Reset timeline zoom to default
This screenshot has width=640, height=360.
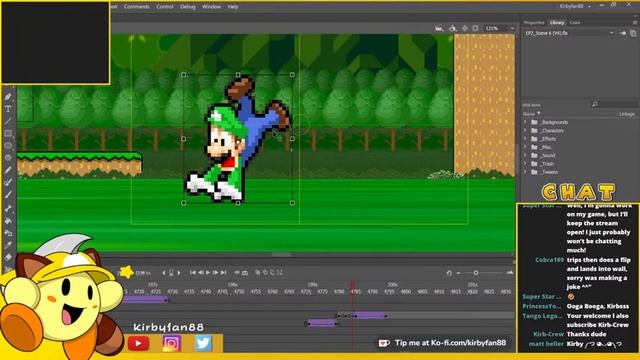(x=449, y=273)
